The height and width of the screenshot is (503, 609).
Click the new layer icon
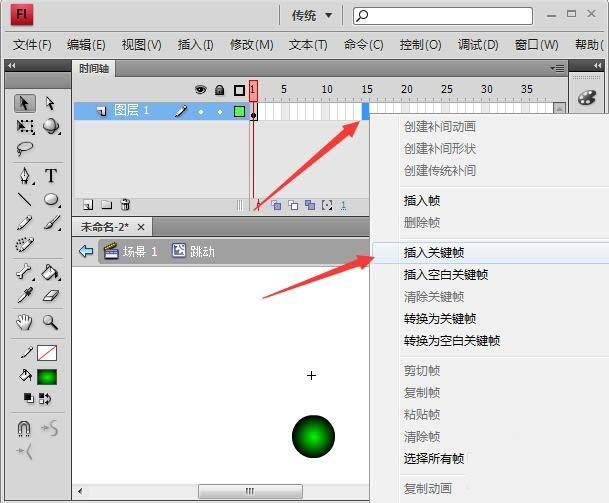[88, 205]
